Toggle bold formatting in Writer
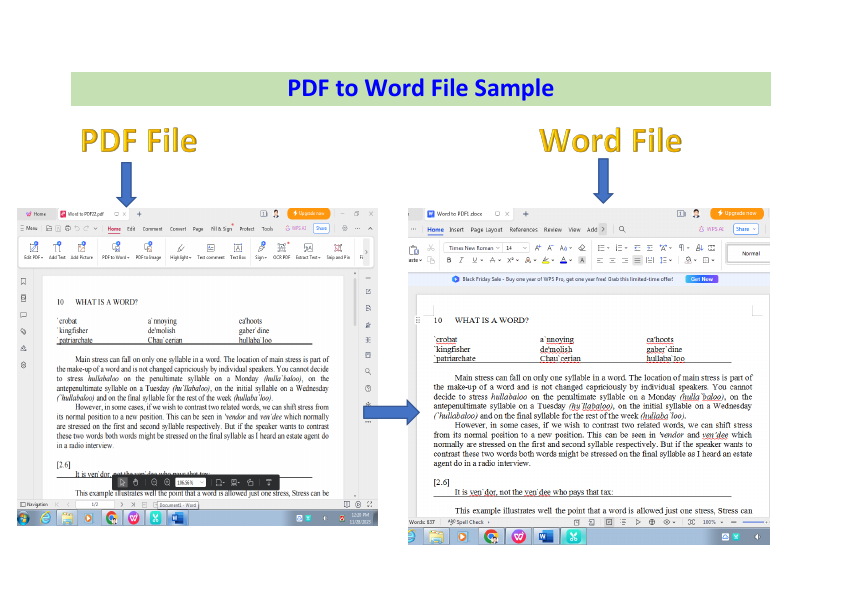The image size is (842, 595). [450, 259]
